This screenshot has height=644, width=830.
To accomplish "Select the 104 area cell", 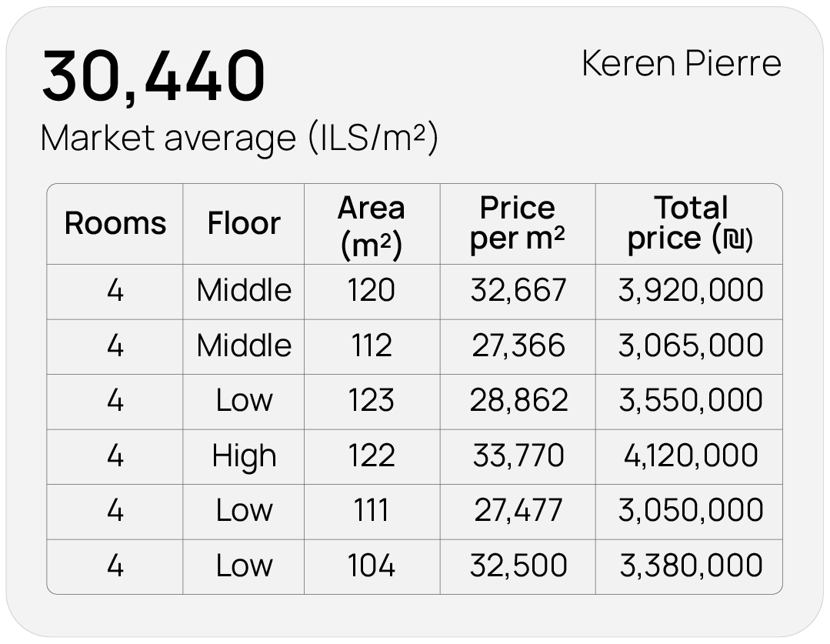I will coord(372,566).
